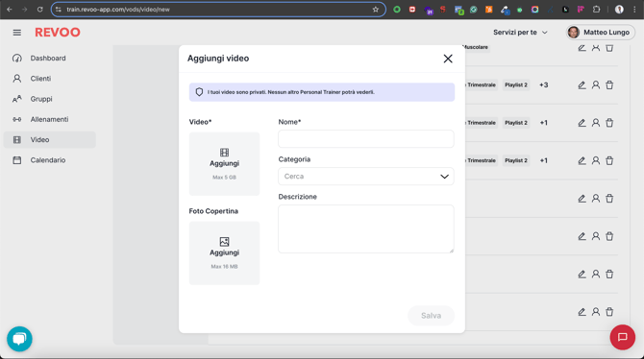This screenshot has width=644, height=359.
Task: Click the Categoria dropdown chevron arrow
Action: pos(444,177)
